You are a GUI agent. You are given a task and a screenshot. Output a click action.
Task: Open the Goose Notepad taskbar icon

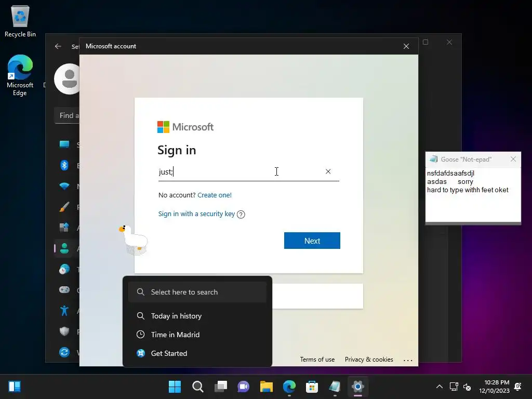(x=335, y=387)
